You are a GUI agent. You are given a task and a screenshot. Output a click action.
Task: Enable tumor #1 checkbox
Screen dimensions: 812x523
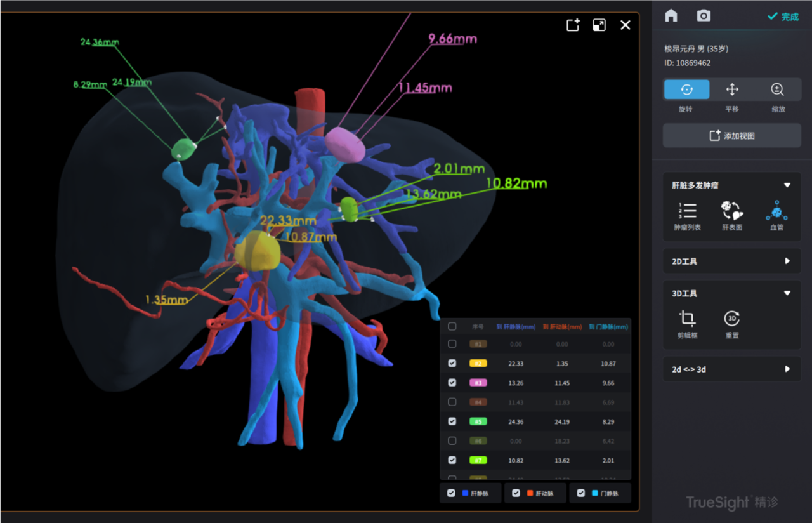point(452,344)
